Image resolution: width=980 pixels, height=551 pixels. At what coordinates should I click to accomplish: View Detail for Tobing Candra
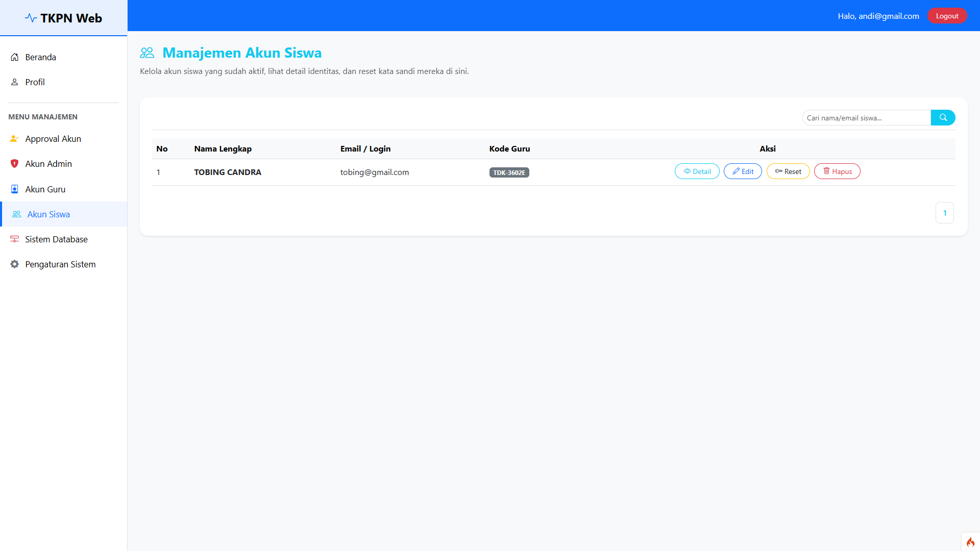click(x=697, y=171)
